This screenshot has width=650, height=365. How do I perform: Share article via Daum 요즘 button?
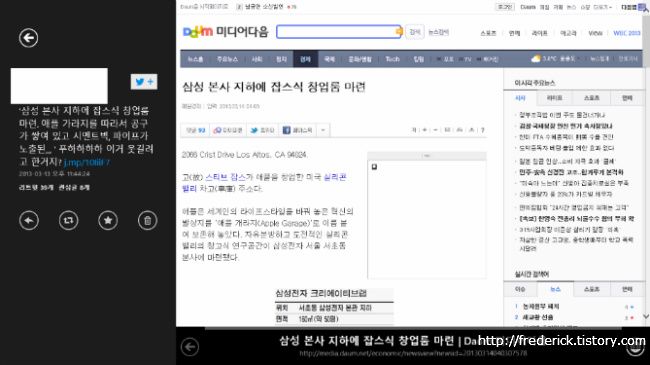coord(228,130)
